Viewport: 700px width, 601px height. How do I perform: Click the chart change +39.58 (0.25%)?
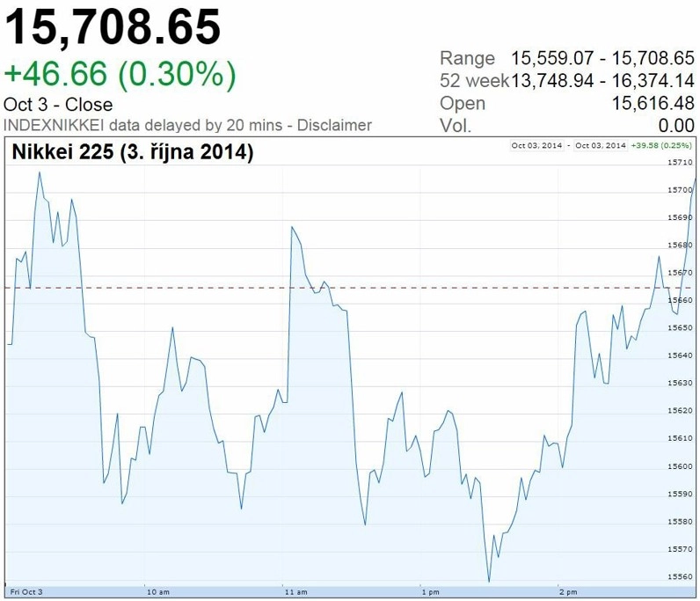pyautogui.click(x=661, y=145)
